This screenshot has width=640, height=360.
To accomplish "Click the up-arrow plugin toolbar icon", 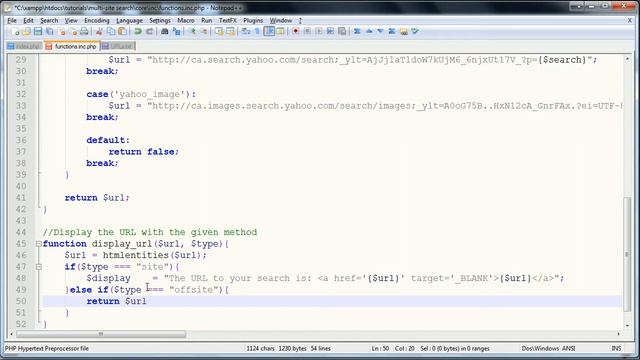I will coord(369,31).
